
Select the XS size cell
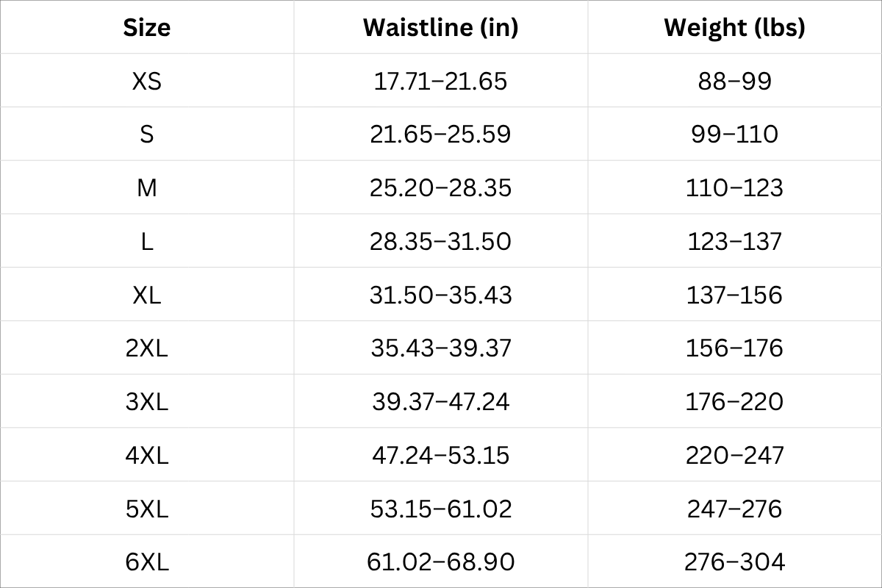(x=147, y=81)
